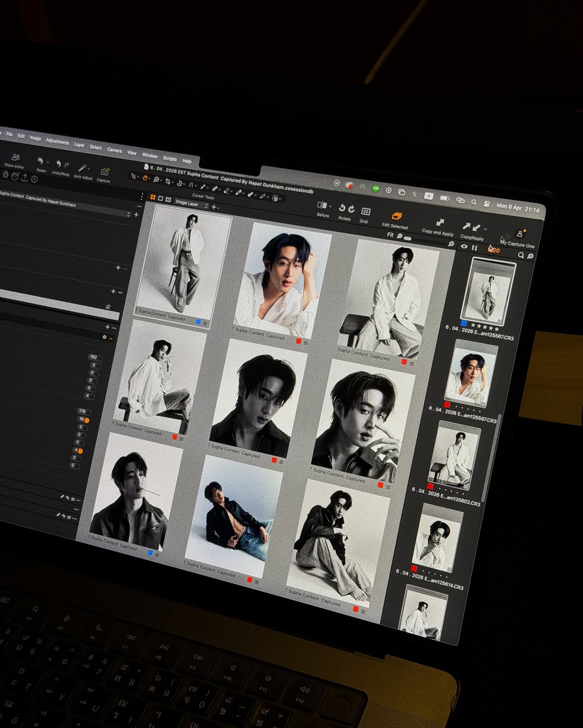
Task: Click plus button beside collection dropdown
Action: click(x=136, y=214)
